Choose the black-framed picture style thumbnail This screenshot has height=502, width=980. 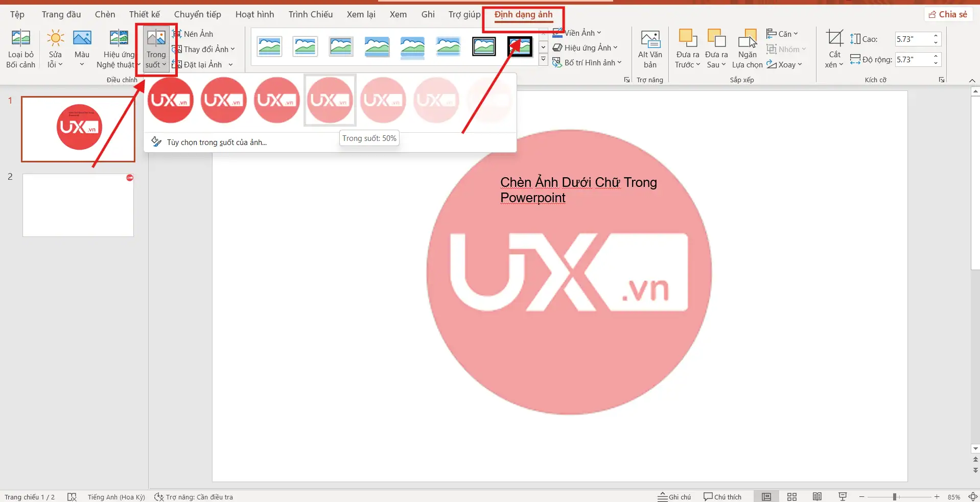(x=484, y=46)
